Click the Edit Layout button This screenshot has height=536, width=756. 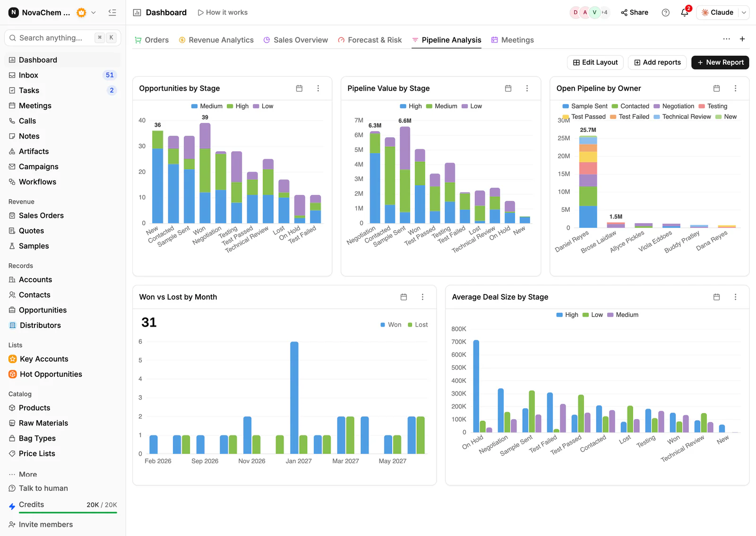click(x=595, y=62)
